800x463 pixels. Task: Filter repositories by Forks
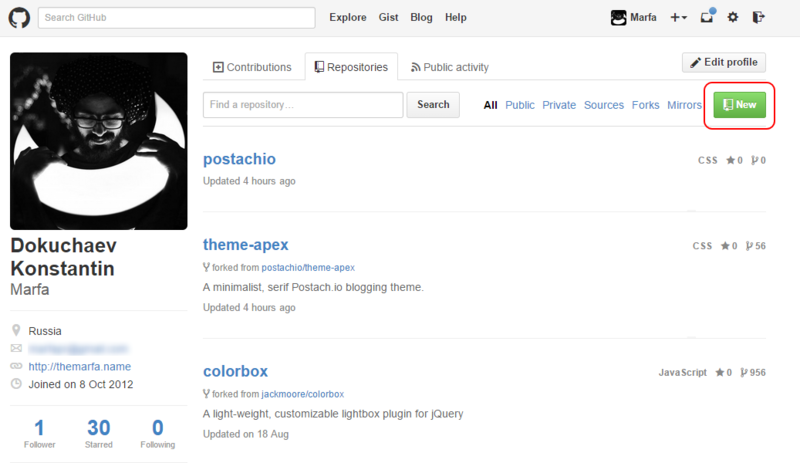(x=645, y=105)
